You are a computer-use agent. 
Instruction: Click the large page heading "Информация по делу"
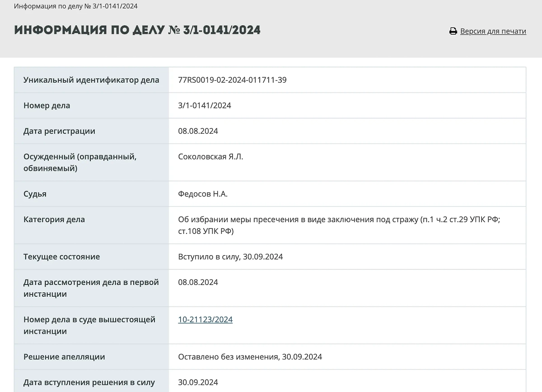(x=137, y=30)
